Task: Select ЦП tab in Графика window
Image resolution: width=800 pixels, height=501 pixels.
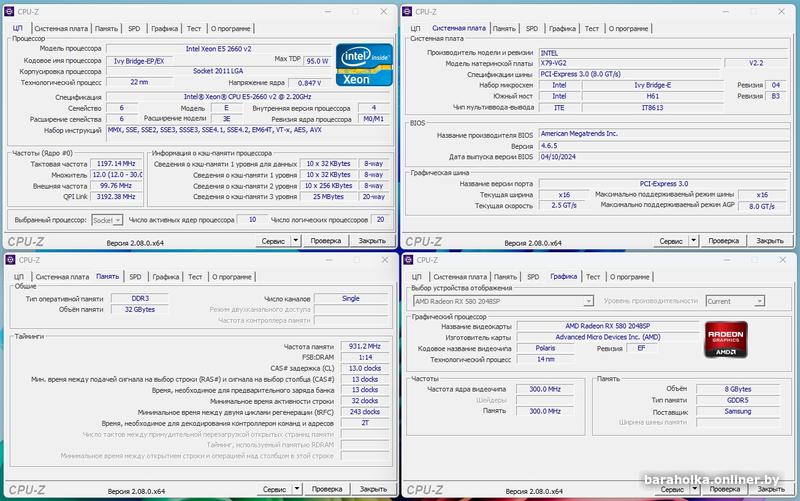Action: coord(416,277)
